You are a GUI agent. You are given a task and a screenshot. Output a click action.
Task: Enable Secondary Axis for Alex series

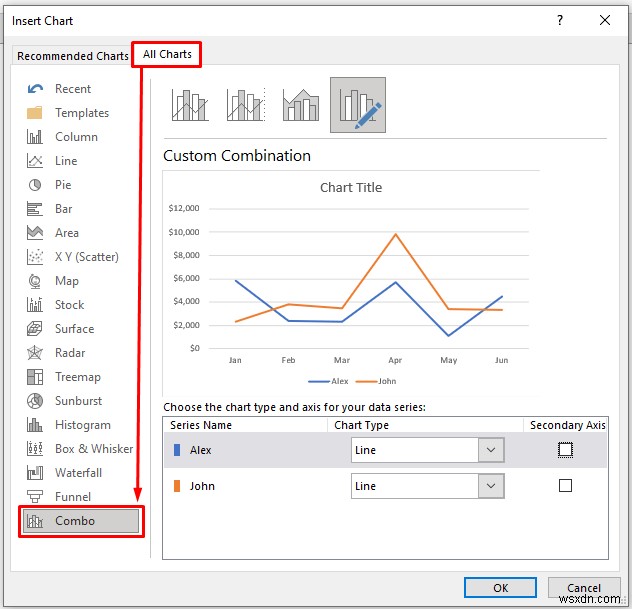(565, 450)
